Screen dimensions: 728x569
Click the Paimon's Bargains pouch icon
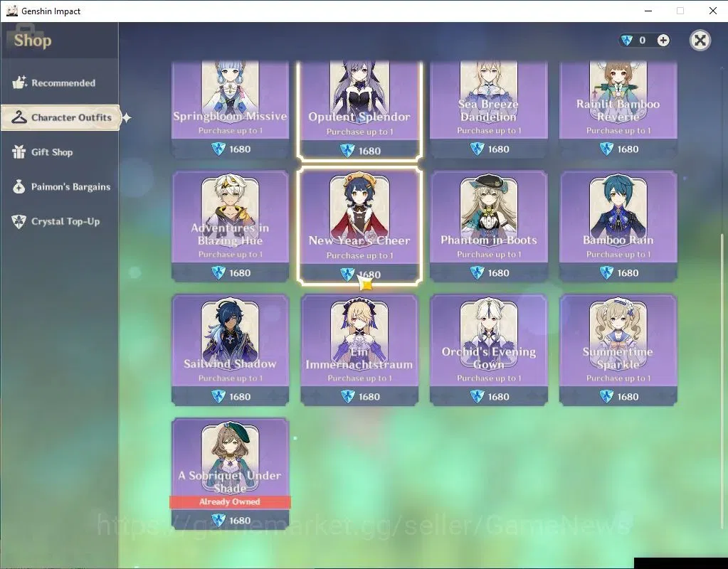pyautogui.click(x=19, y=186)
